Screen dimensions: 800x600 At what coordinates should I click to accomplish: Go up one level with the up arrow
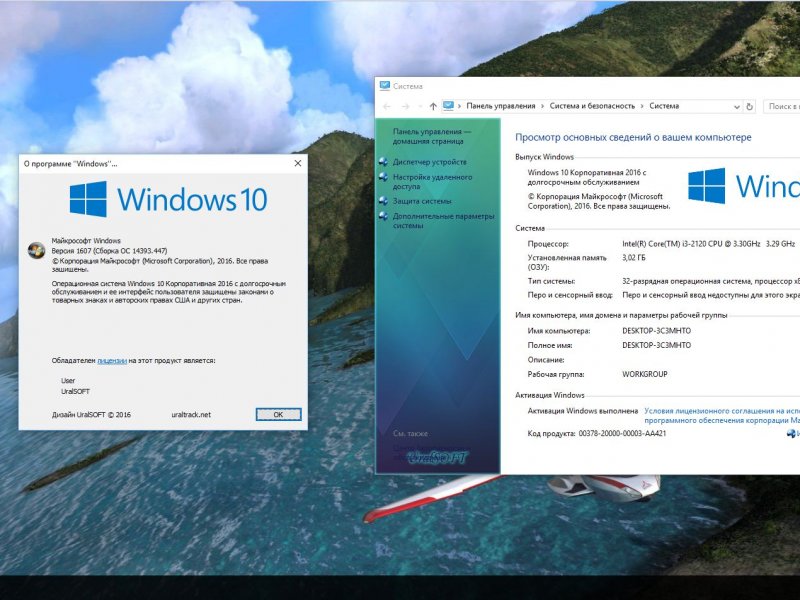tap(433, 106)
